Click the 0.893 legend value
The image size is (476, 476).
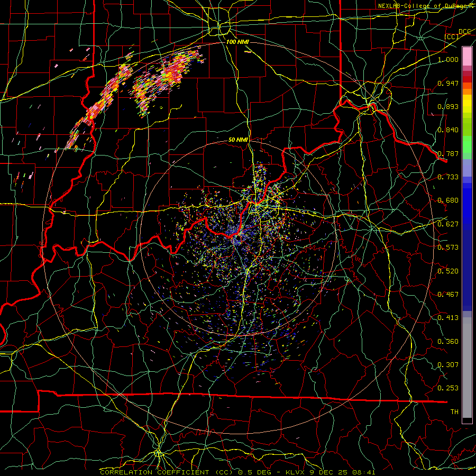pos(448,106)
